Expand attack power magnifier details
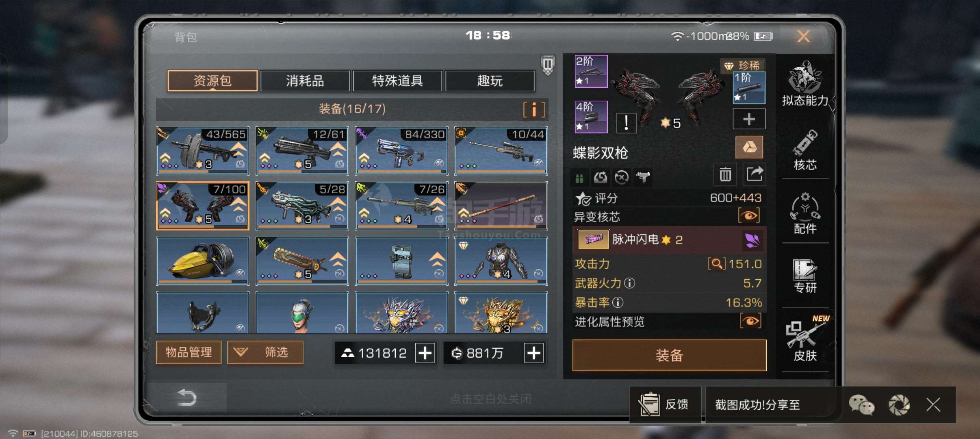Screen dimensions: 980x439 coord(717,264)
